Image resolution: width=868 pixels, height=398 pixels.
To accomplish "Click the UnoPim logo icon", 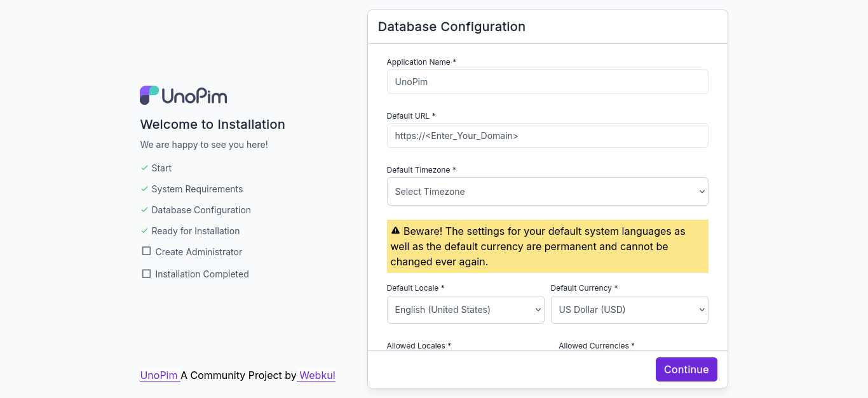I will (149, 95).
